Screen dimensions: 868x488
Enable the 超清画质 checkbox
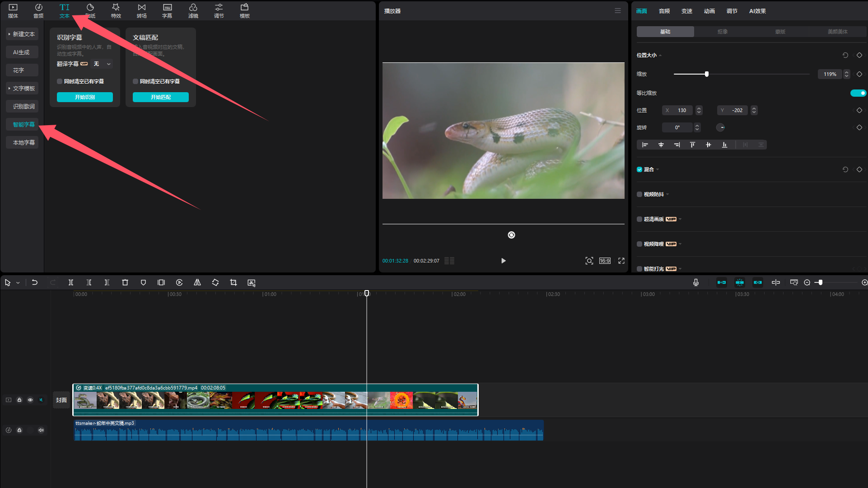(x=639, y=219)
